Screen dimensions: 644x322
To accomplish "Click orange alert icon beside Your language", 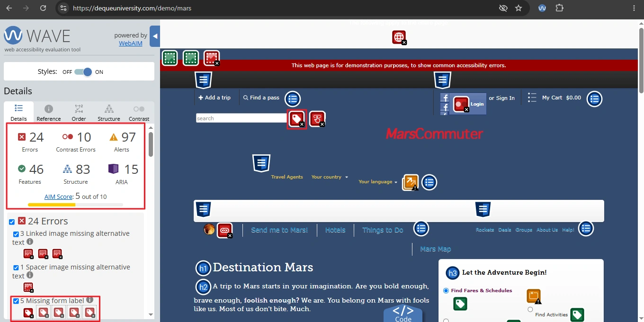I will pyautogui.click(x=410, y=182).
